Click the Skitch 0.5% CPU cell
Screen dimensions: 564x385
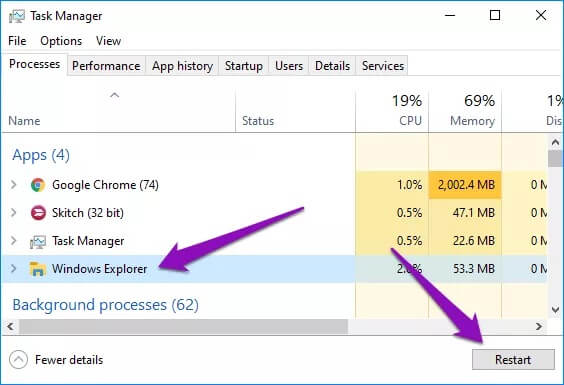pos(392,213)
